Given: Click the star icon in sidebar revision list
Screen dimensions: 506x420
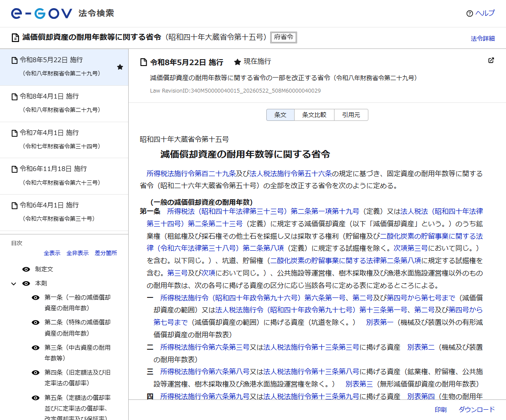Looking at the screenshot, I should click(x=120, y=67).
